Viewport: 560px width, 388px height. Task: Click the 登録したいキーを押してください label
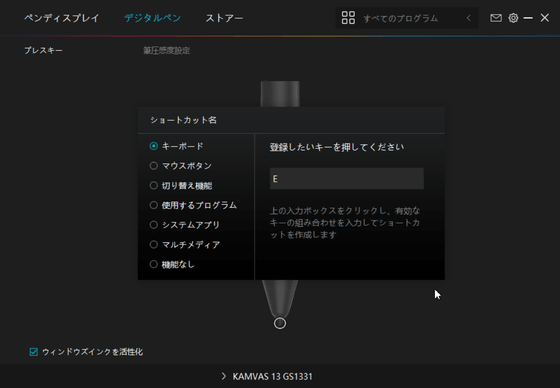coord(337,147)
